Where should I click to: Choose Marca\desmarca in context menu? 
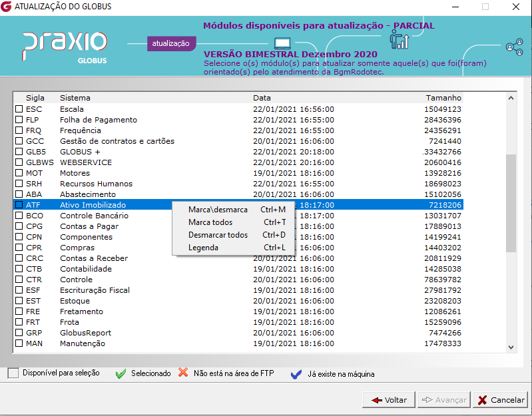[234, 210]
